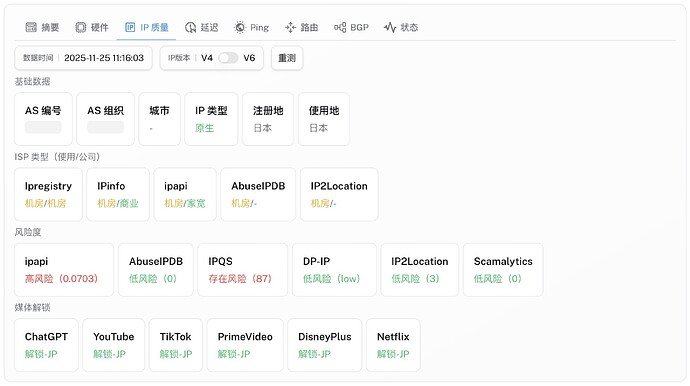Open the Scamalytics risk card

pos(503,270)
